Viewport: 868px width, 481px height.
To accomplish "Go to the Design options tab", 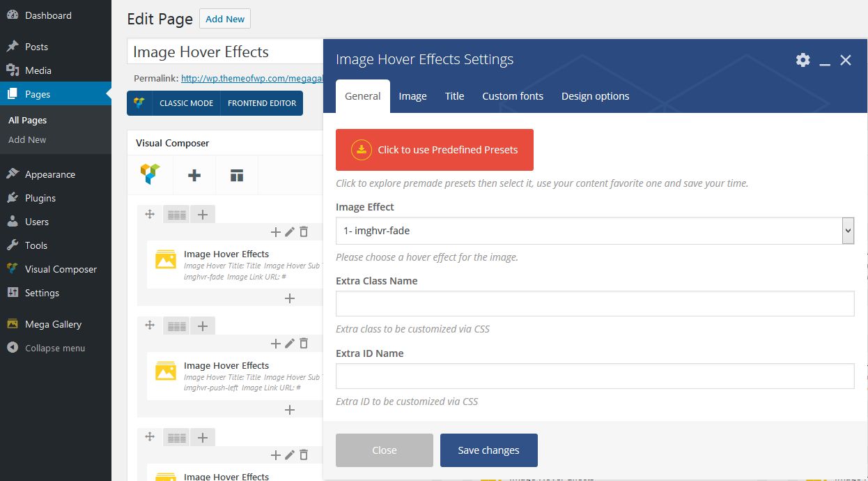I will tap(596, 96).
